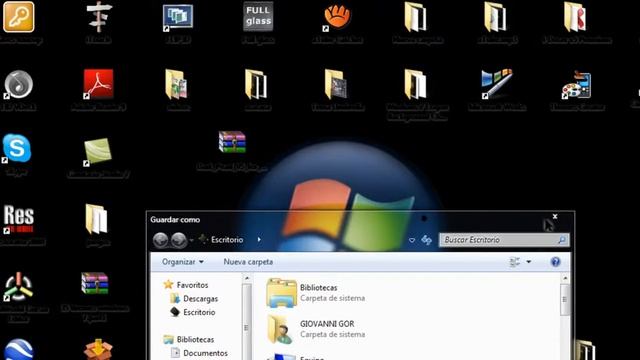The width and height of the screenshot is (640, 360).
Task: Select the GIOVANNI GOR system folder
Action: point(316,329)
